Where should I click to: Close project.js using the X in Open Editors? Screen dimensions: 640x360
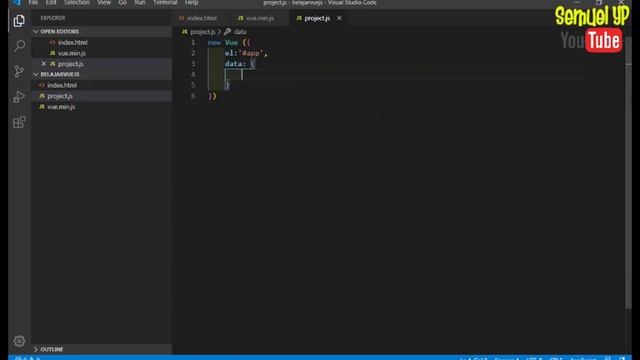point(44,64)
